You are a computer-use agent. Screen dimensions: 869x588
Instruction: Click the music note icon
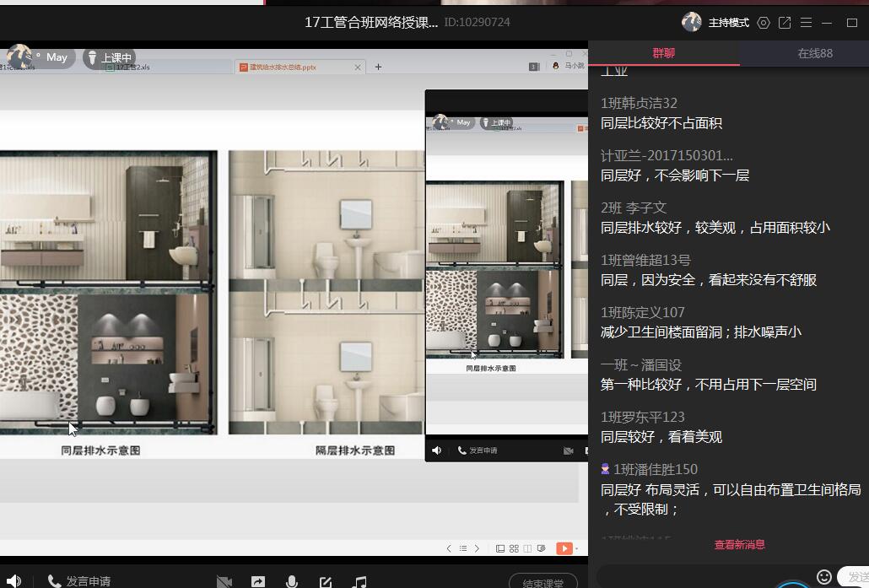tap(360, 581)
